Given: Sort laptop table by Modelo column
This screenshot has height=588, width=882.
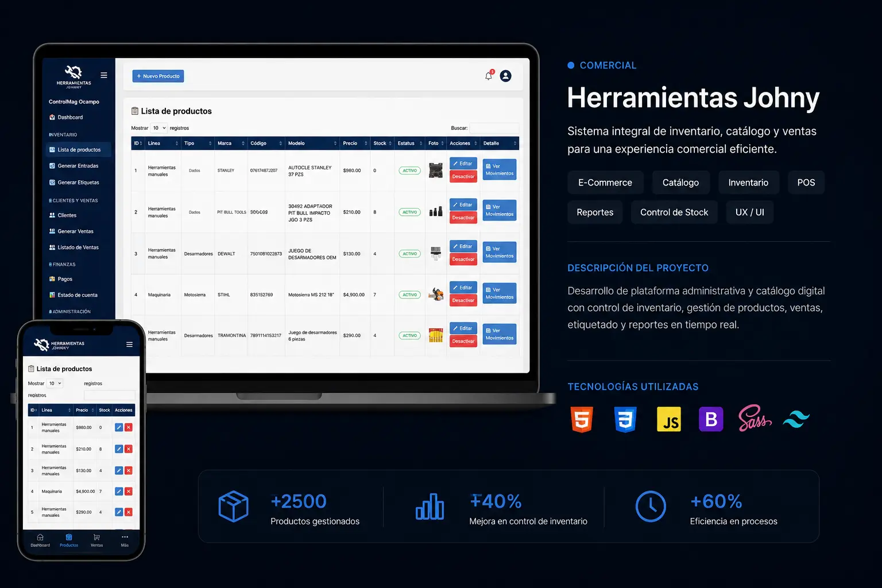Looking at the screenshot, I should click(x=312, y=144).
